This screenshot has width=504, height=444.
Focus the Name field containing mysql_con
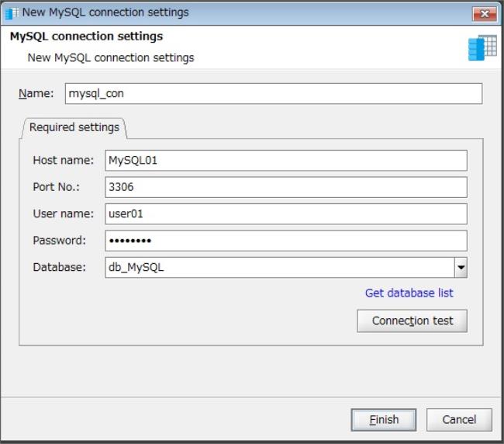point(274,94)
